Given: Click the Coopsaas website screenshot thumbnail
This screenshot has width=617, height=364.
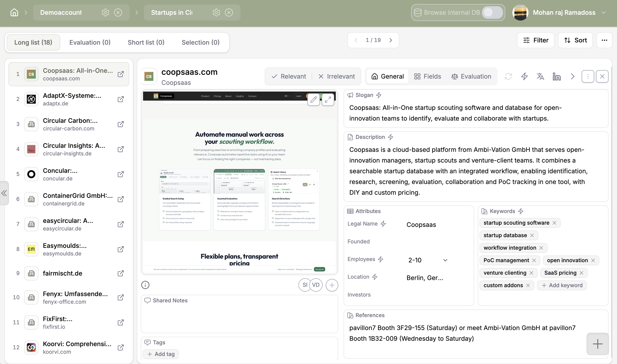Looking at the screenshot, I should point(239,182).
